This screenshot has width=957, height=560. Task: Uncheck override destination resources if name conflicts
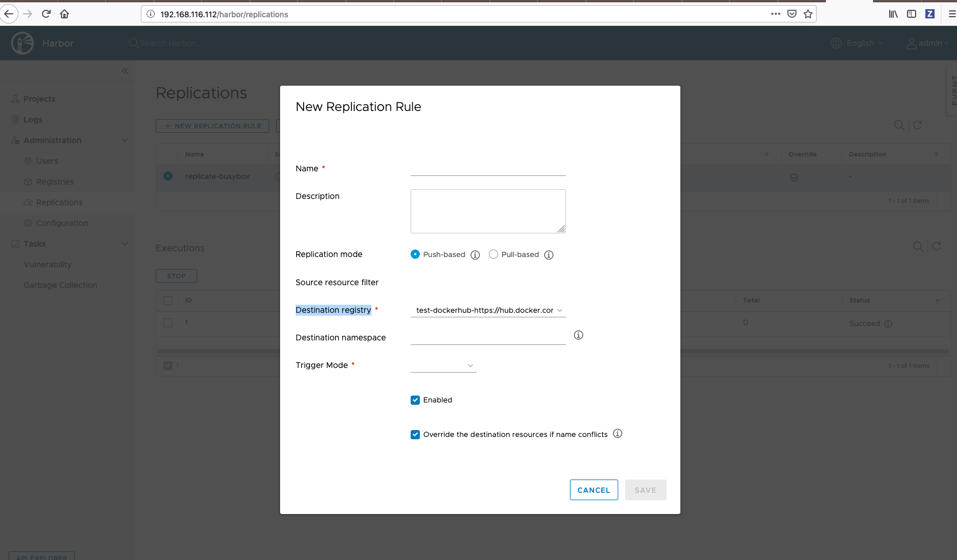(415, 434)
